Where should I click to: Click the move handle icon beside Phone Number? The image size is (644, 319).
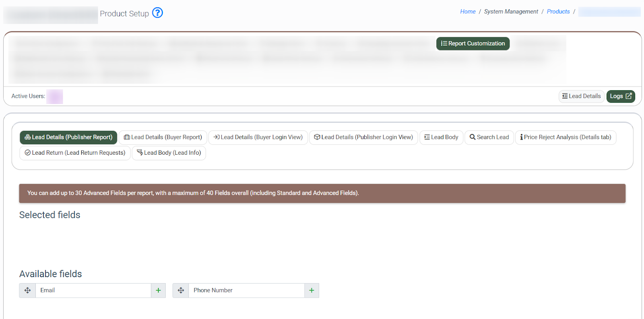click(181, 290)
